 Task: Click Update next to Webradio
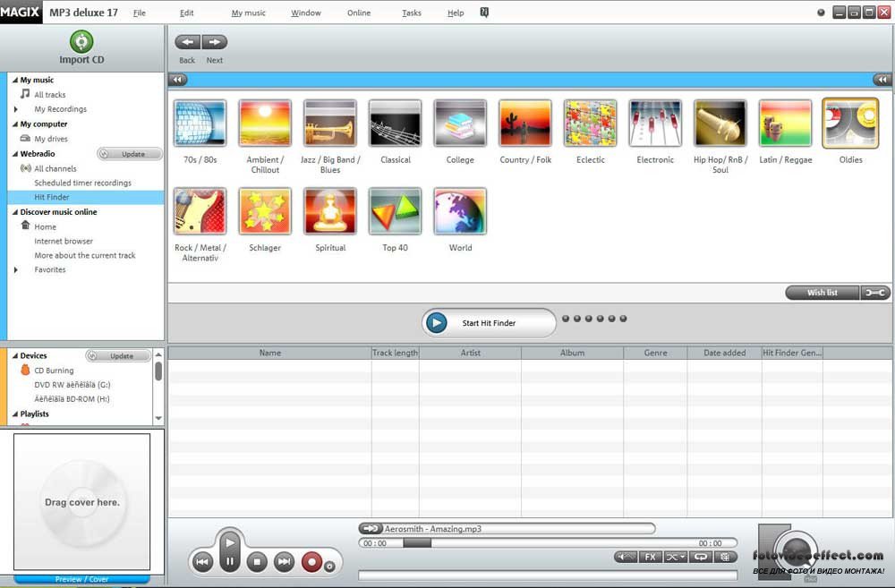[130, 154]
